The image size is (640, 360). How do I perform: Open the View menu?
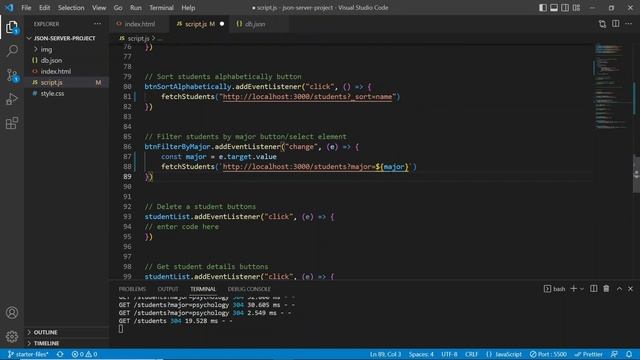[x=99, y=8]
